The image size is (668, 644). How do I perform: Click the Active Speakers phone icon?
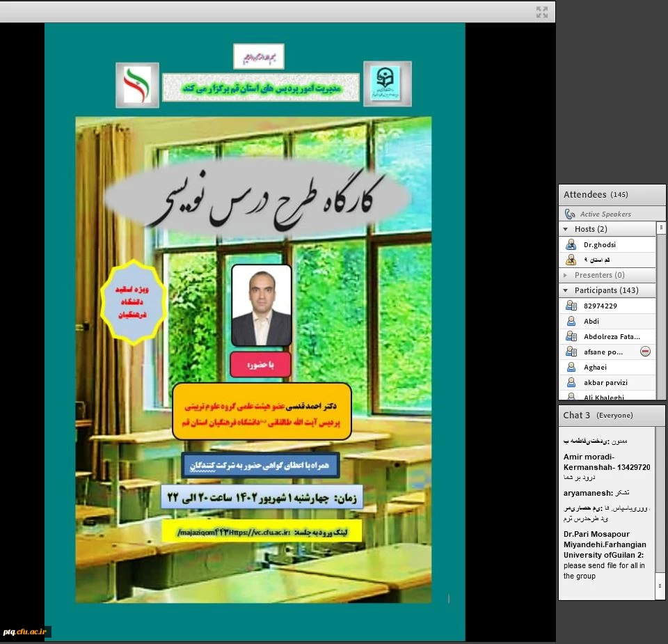coord(570,214)
